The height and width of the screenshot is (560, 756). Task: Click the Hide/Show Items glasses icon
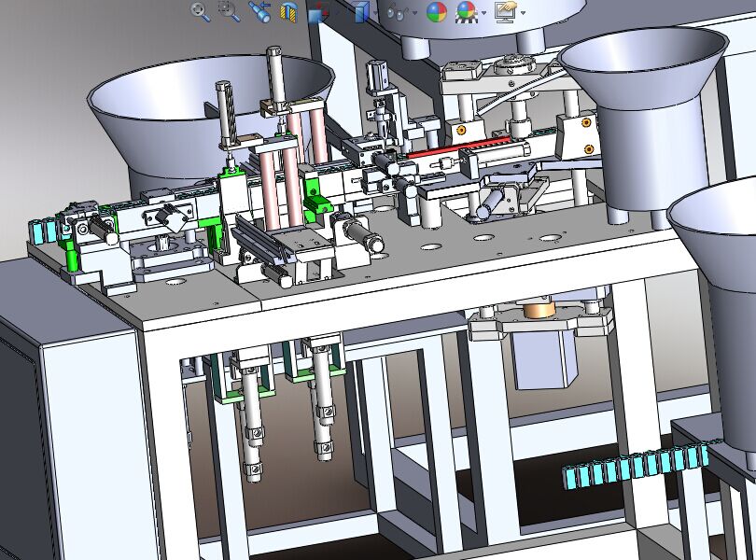(398, 12)
